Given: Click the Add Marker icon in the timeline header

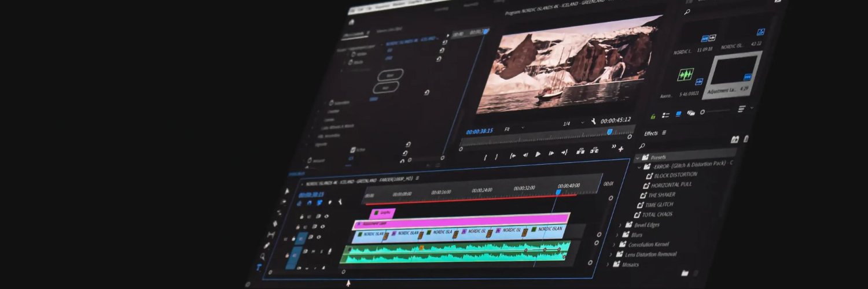Looking at the screenshot, I should pos(330,202).
